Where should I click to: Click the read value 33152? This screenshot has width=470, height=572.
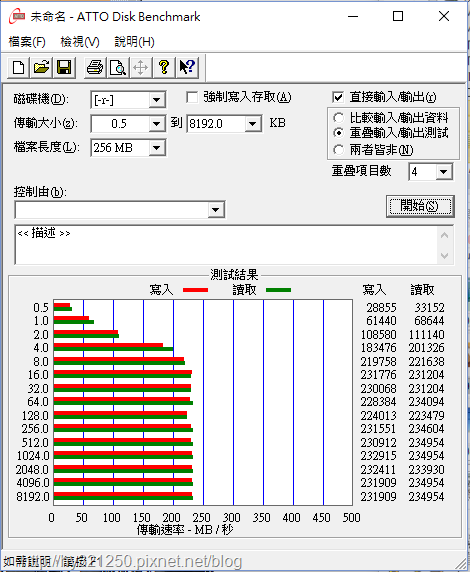point(429,308)
